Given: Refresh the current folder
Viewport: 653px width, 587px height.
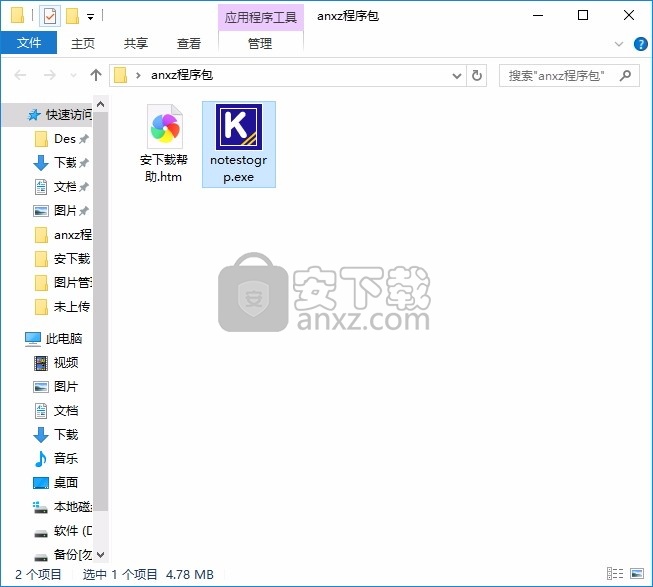Looking at the screenshot, I should click(x=477, y=76).
